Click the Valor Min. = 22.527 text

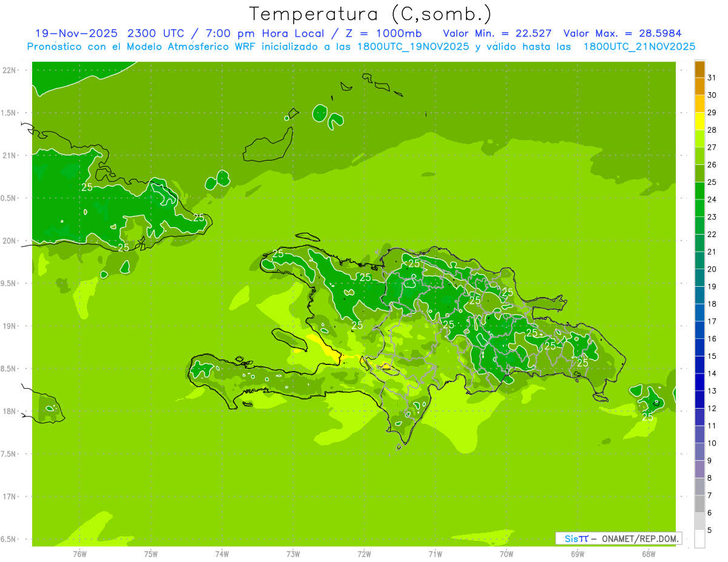tap(497, 33)
